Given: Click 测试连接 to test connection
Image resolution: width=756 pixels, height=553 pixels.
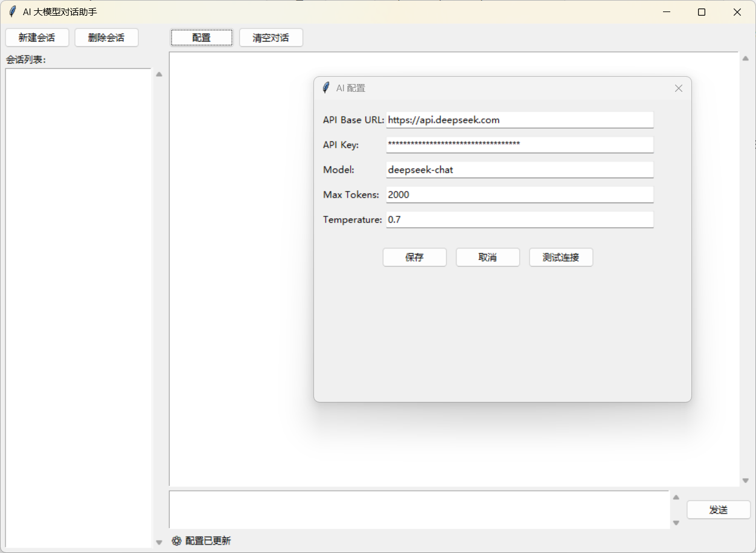Looking at the screenshot, I should [560, 257].
